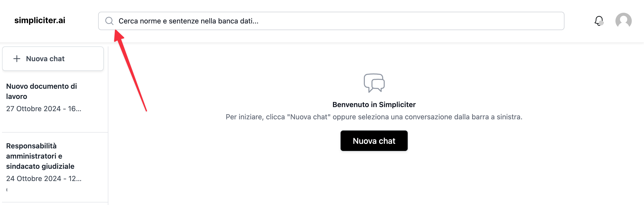Focus the norme e sentenze search field

click(331, 21)
